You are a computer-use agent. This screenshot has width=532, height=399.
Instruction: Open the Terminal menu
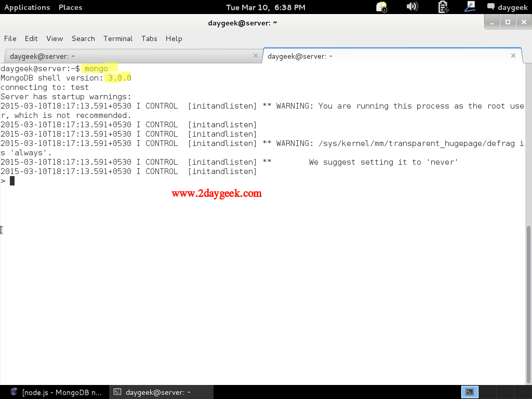coord(118,38)
